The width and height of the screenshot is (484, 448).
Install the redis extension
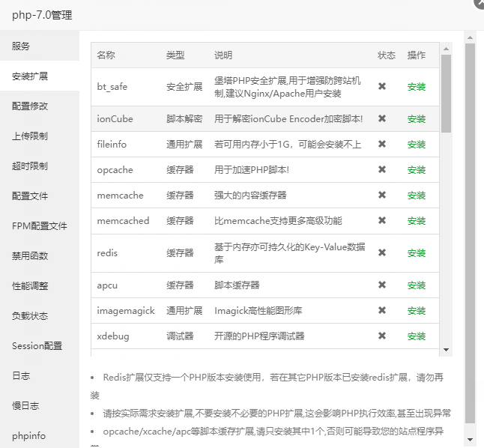point(417,253)
